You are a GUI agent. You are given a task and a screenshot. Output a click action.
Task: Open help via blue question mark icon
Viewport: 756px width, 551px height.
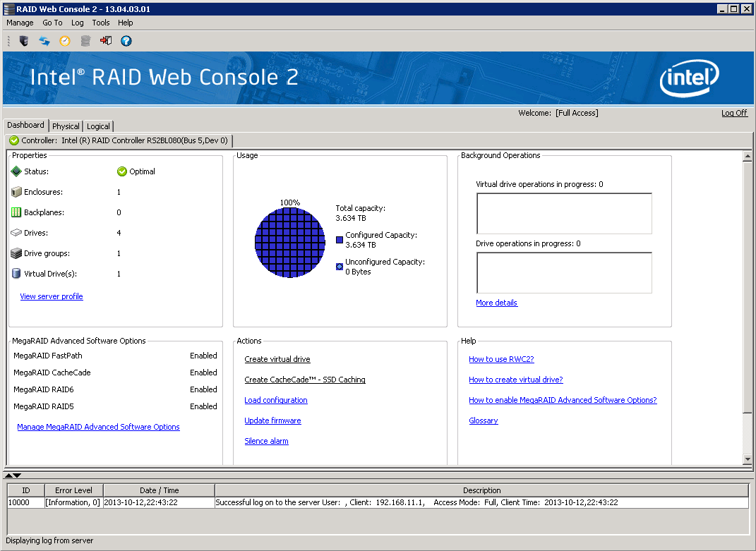(x=126, y=41)
